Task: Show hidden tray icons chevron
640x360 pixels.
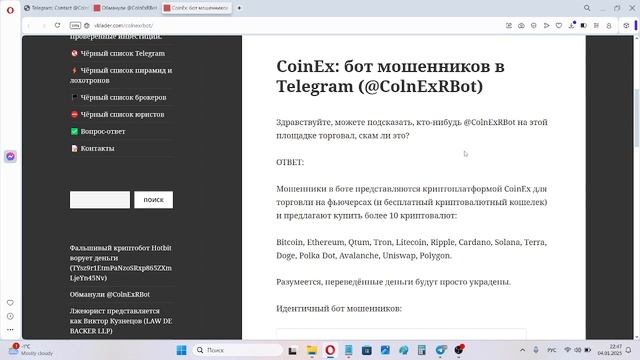Action: [x=522, y=350]
